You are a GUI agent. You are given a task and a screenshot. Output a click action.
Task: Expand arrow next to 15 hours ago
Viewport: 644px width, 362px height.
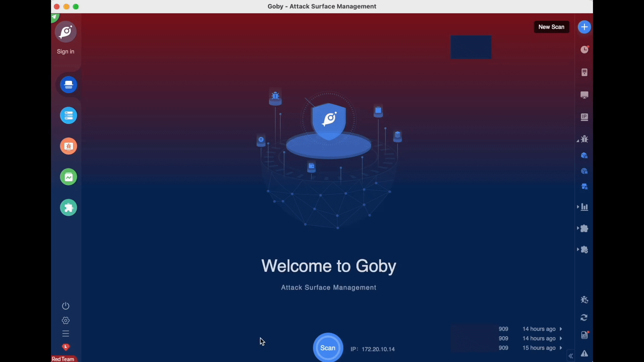(x=561, y=348)
